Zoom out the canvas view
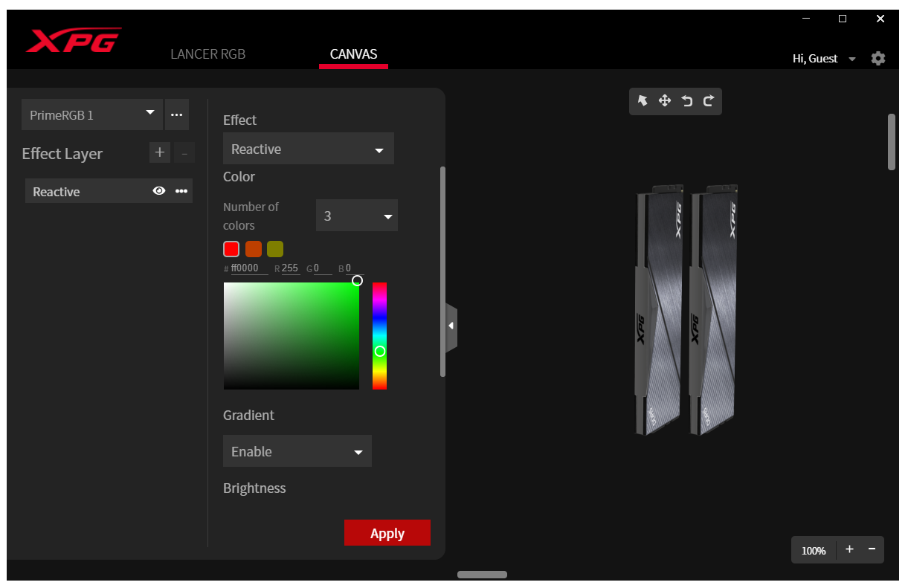Viewport: 908px width, 588px height. point(872,549)
